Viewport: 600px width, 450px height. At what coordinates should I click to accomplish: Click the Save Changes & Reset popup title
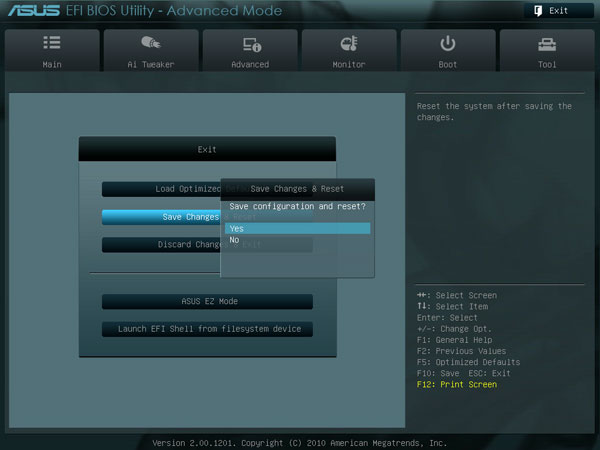pos(297,189)
